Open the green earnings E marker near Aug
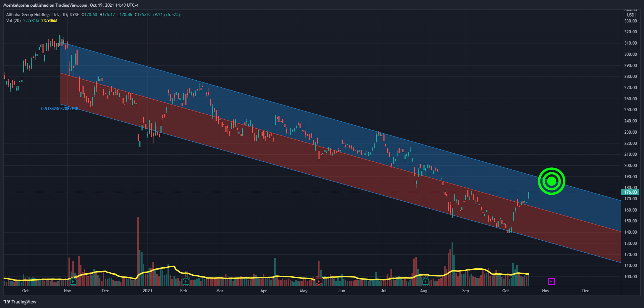 425,281
